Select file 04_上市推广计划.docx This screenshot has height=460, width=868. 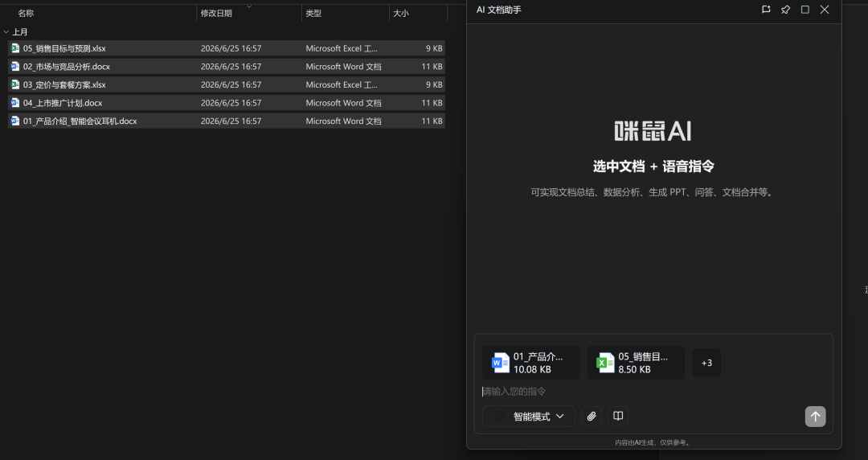click(227, 103)
